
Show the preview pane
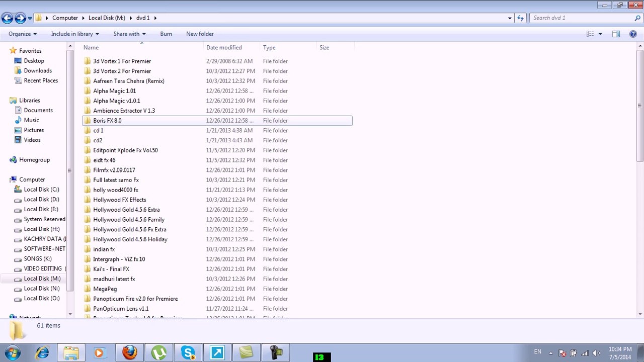[x=616, y=34]
